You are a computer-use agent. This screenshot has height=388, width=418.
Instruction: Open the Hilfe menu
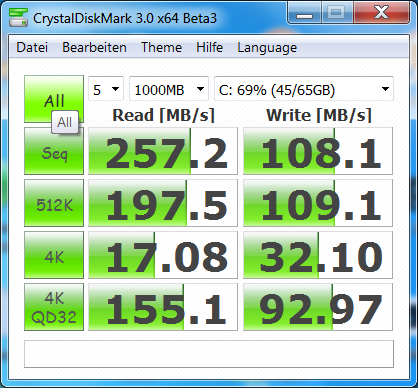pyautogui.click(x=209, y=47)
